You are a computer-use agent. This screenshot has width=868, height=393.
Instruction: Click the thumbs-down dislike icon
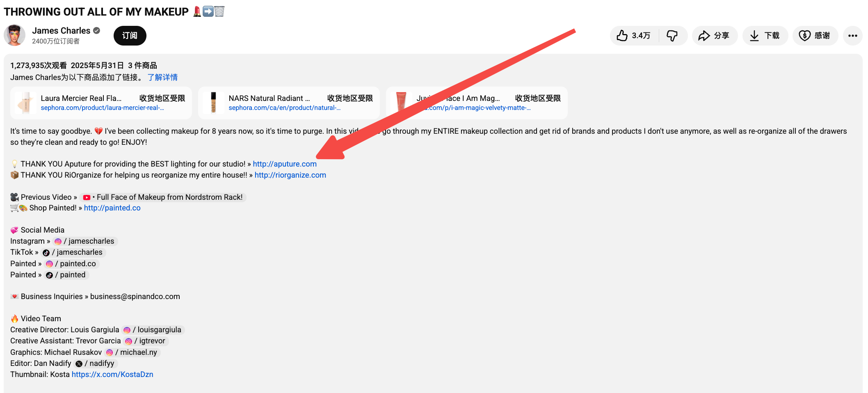(672, 36)
